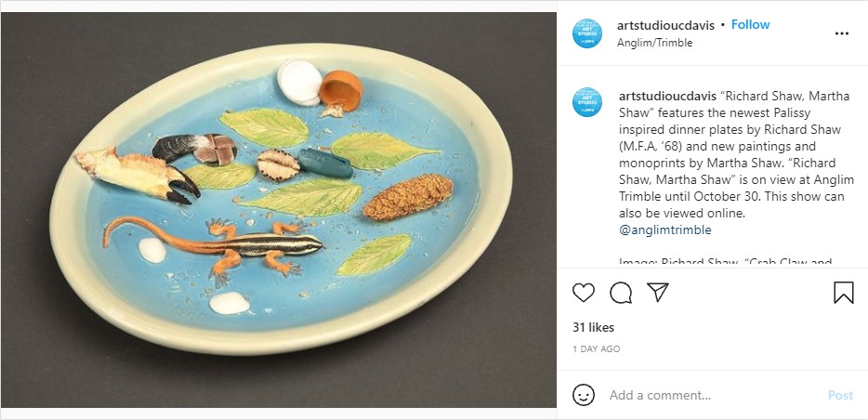Click the caption's artstudioucdavis avatar

pos(587,101)
